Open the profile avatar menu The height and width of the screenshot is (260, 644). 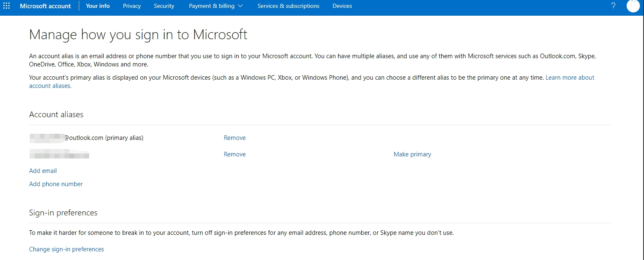632,6
